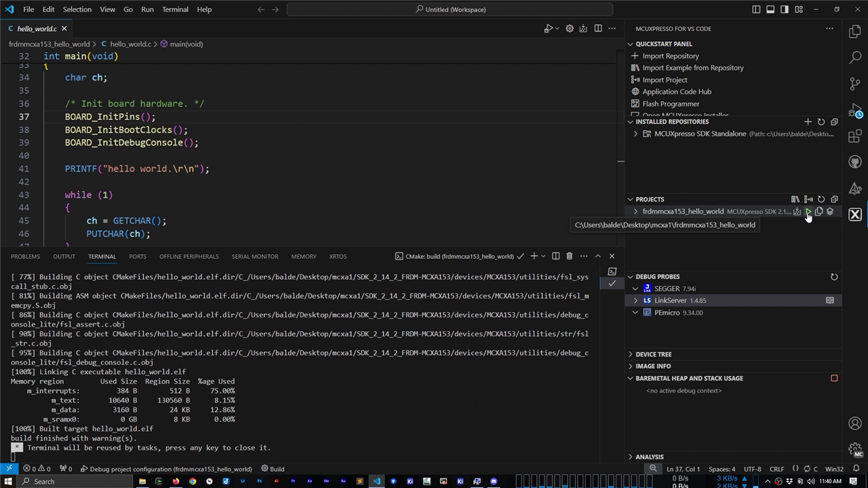Switch to the Output panel tab
Viewport: 868px width, 488px height.
64,257
